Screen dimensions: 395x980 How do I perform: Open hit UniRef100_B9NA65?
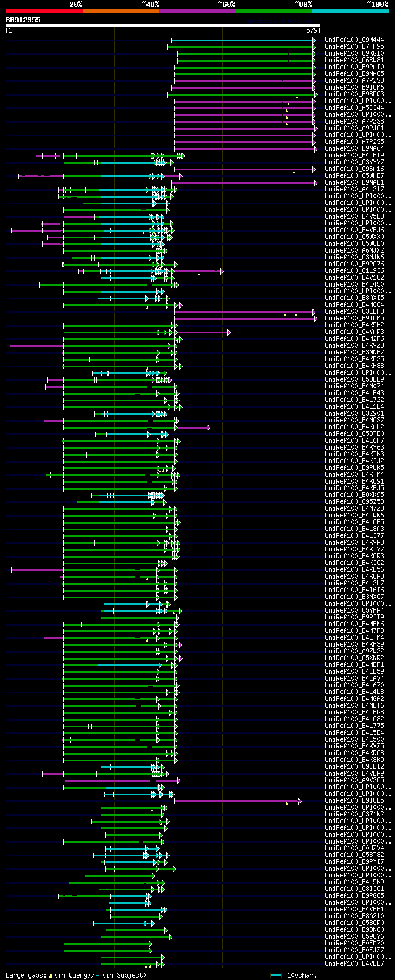point(355,74)
